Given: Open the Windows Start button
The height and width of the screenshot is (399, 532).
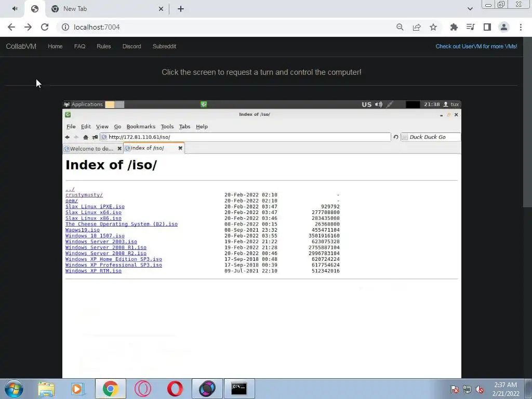Looking at the screenshot, I should click(x=14, y=389).
